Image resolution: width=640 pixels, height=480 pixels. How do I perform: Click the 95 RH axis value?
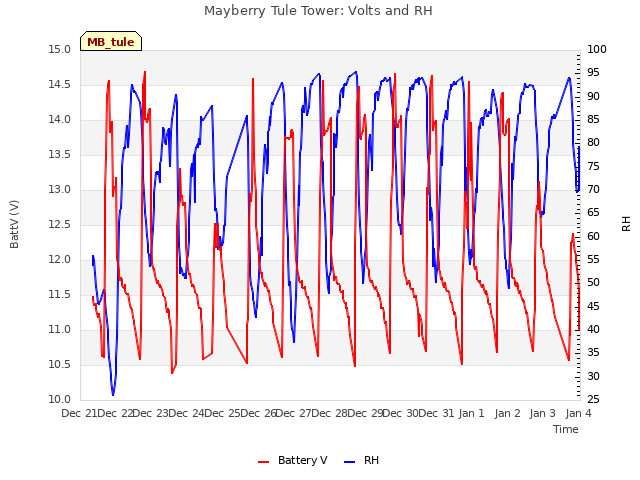[593, 73]
